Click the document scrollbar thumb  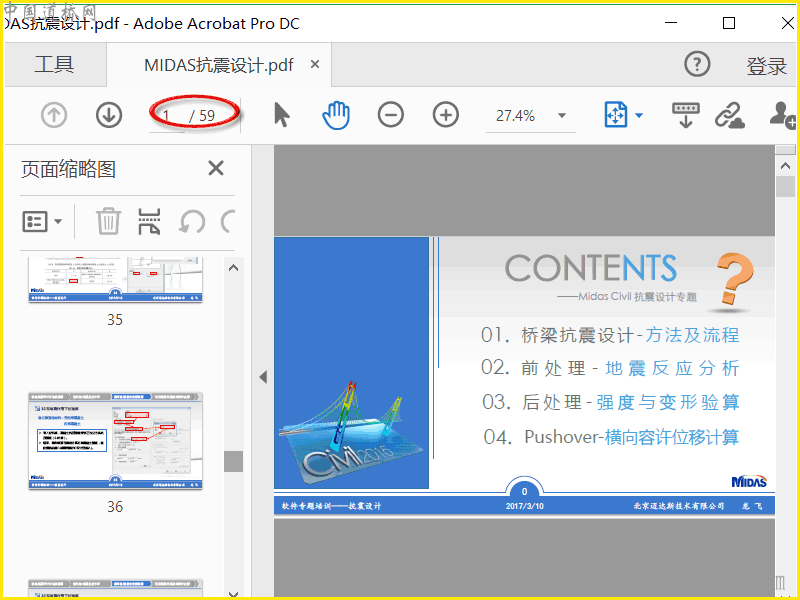coord(785,187)
